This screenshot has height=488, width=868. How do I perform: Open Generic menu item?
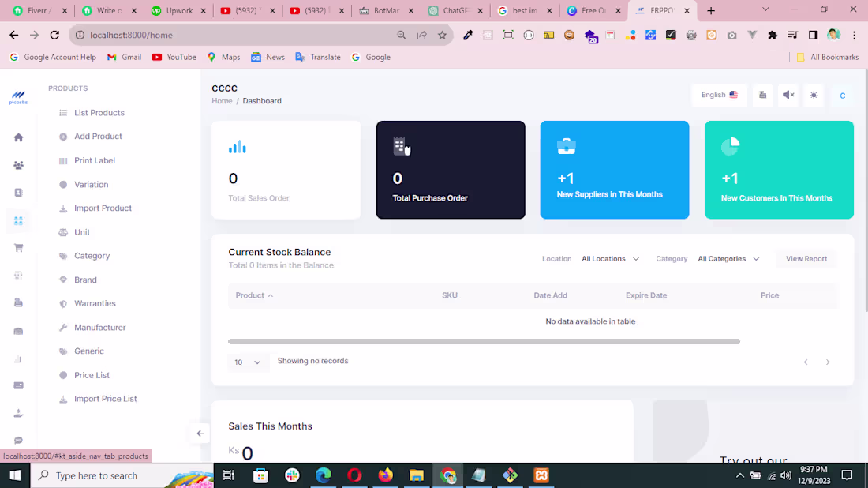point(88,351)
